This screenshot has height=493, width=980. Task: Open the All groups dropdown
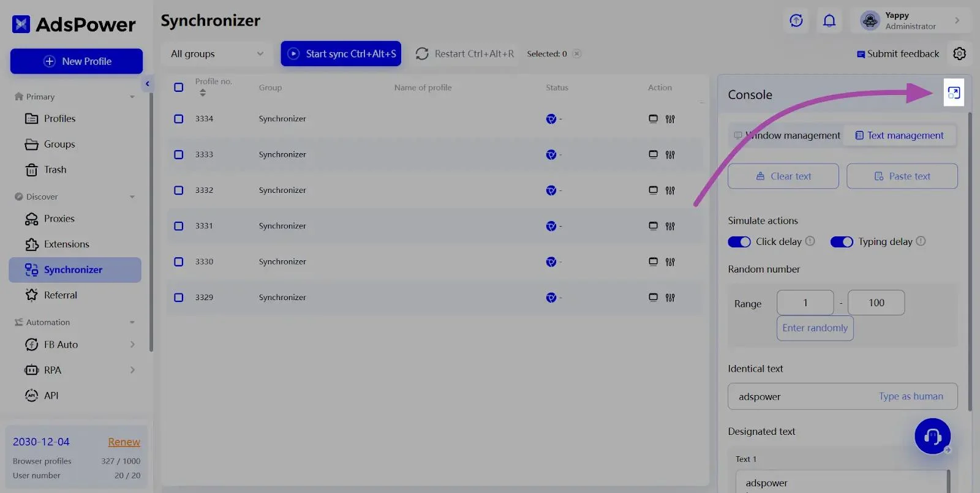click(x=217, y=54)
